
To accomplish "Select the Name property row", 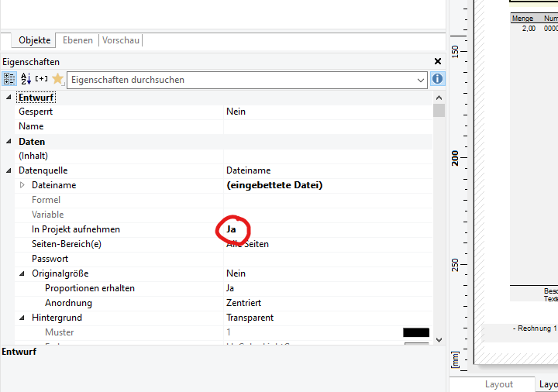I will tap(223, 126).
